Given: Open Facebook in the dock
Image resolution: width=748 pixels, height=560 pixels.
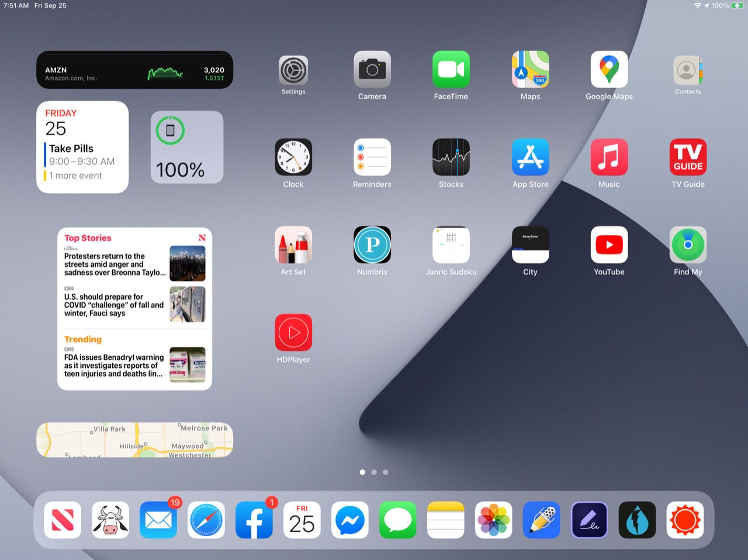Looking at the screenshot, I should [x=254, y=520].
